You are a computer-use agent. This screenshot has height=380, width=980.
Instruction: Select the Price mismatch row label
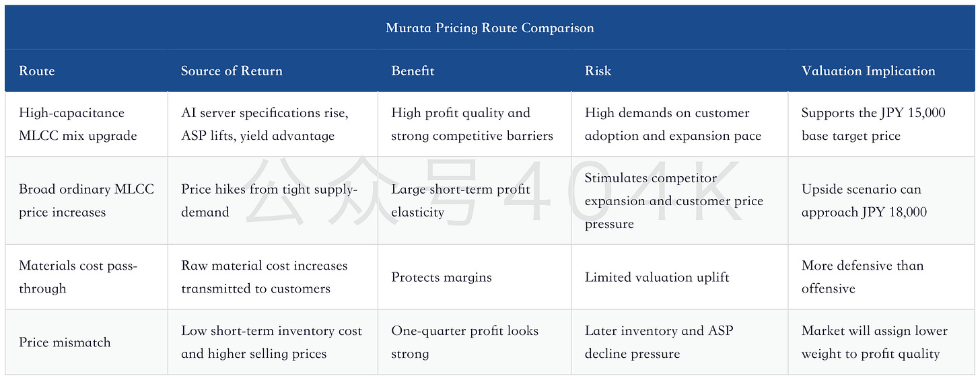coord(65,342)
